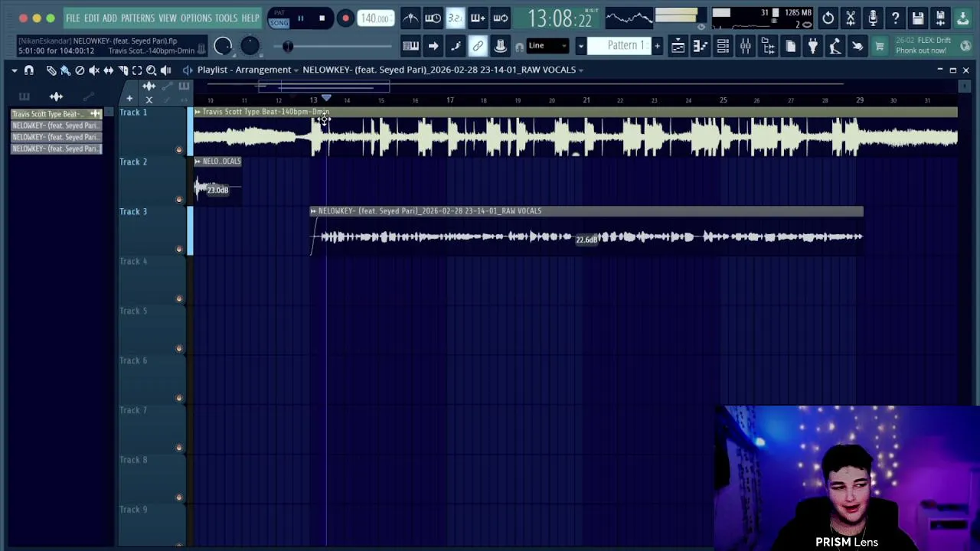Screen dimensions: 980x551
Task: Stop playback with the stop button
Action: click(322, 18)
